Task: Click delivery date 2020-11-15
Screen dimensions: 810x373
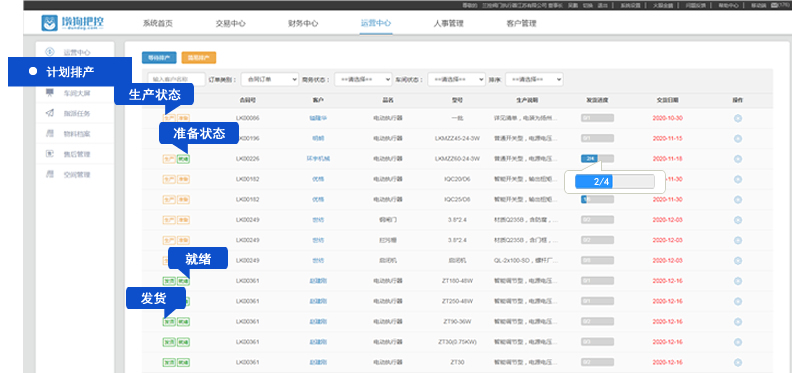Action: (667, 138)
